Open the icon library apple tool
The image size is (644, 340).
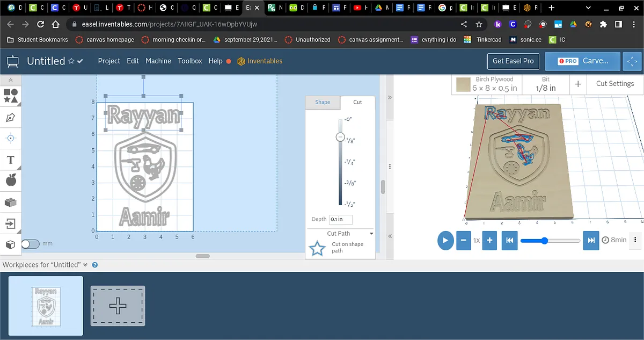pos(10,180)
